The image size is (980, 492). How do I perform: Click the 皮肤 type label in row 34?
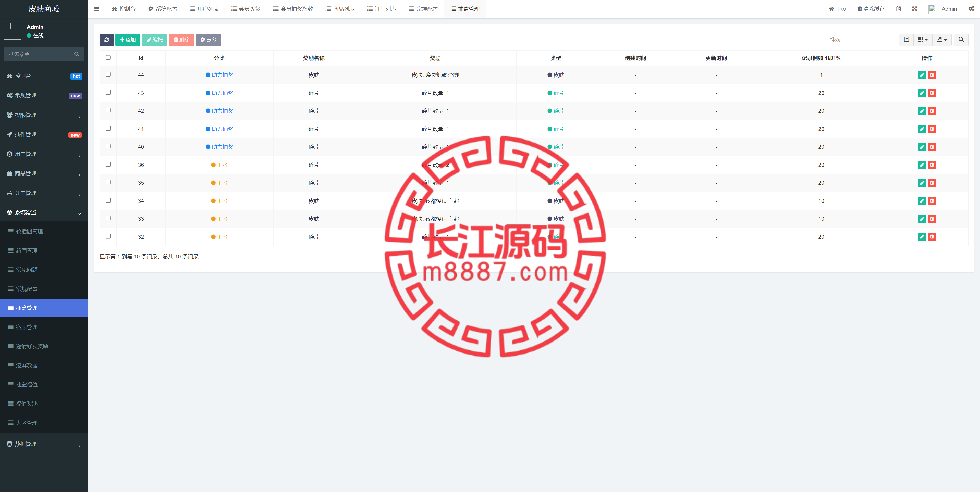coord(556,201)
